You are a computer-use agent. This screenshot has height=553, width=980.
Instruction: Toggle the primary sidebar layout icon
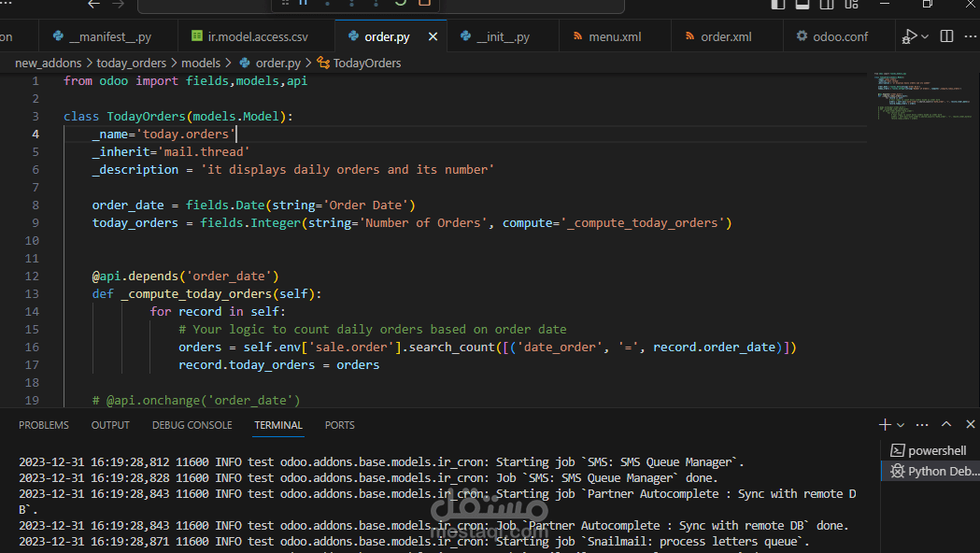[x=778, y=4]
